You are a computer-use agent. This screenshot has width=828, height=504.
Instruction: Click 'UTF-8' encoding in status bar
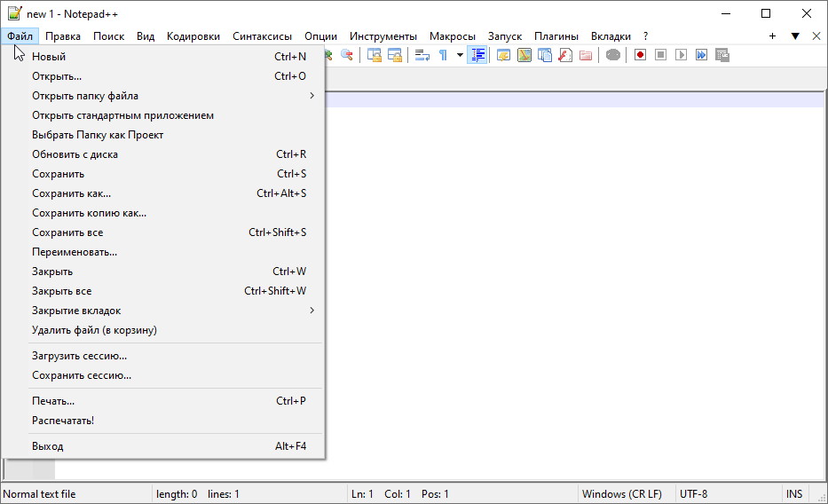(693, 494)
